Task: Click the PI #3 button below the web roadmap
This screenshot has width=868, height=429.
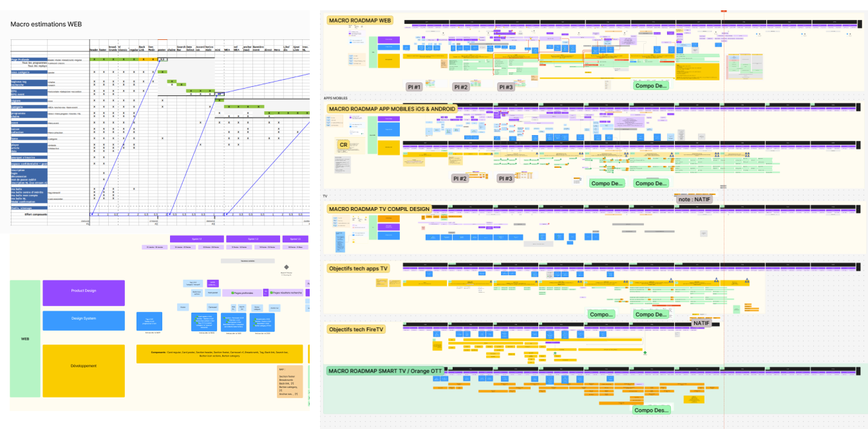Action: point(507,86)
